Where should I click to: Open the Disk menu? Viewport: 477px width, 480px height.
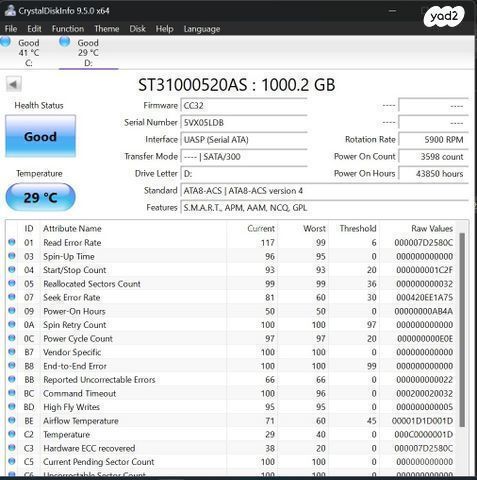[x=137, y=29]
